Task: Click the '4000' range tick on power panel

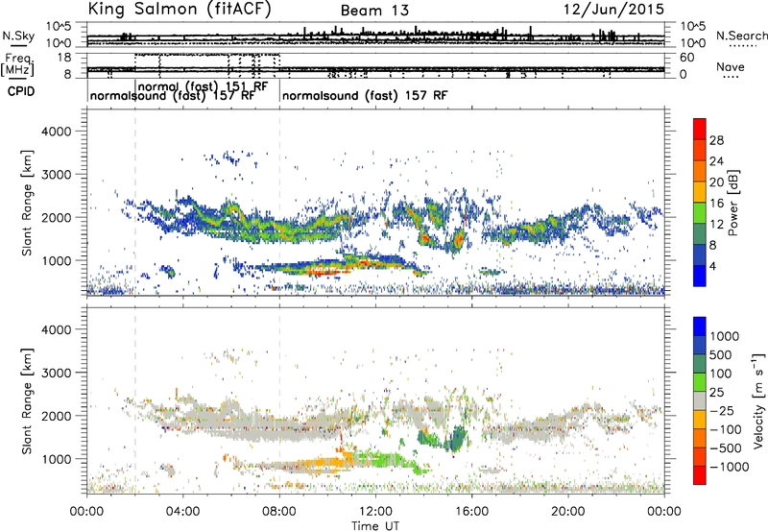Action: 56,132
